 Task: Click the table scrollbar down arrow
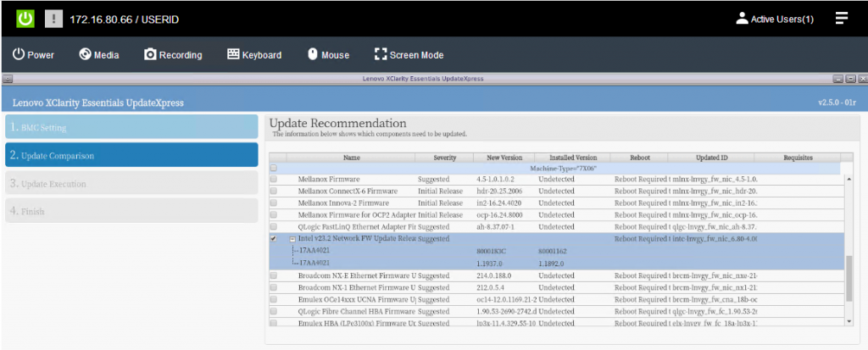pos(849,321)
